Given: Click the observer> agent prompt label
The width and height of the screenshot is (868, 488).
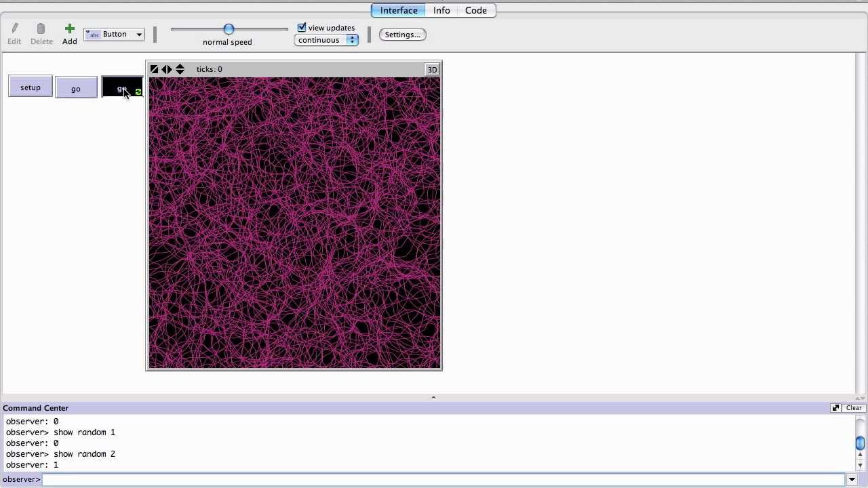Looking at the screenshot, I should click(22, 480).
